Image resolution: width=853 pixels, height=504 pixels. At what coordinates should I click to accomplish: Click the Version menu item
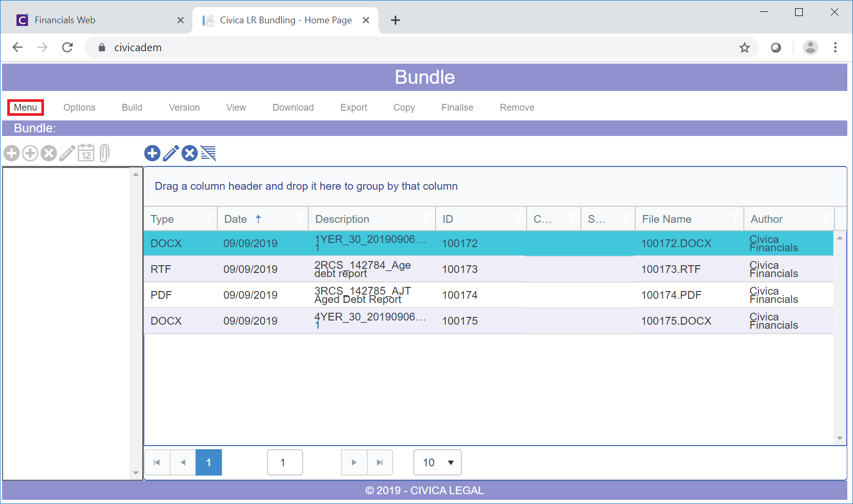point(184,108)
